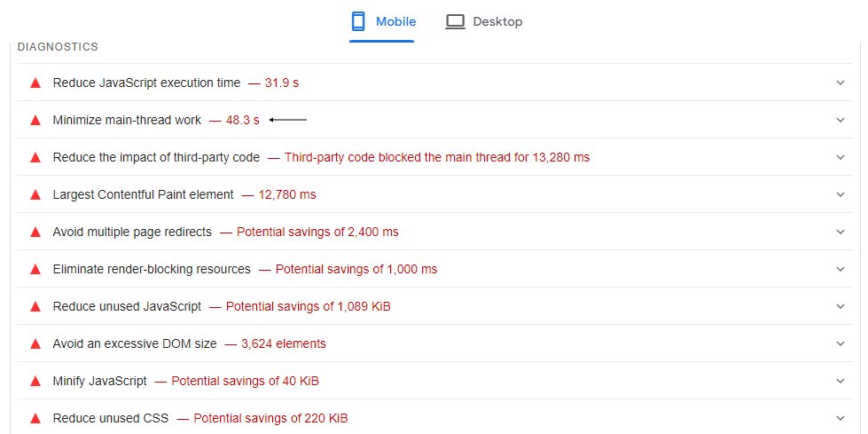This screenshot has width=868, height=434.
Task: Expand the Reduce JavaScript execution time row
Action: click(841, 83)
